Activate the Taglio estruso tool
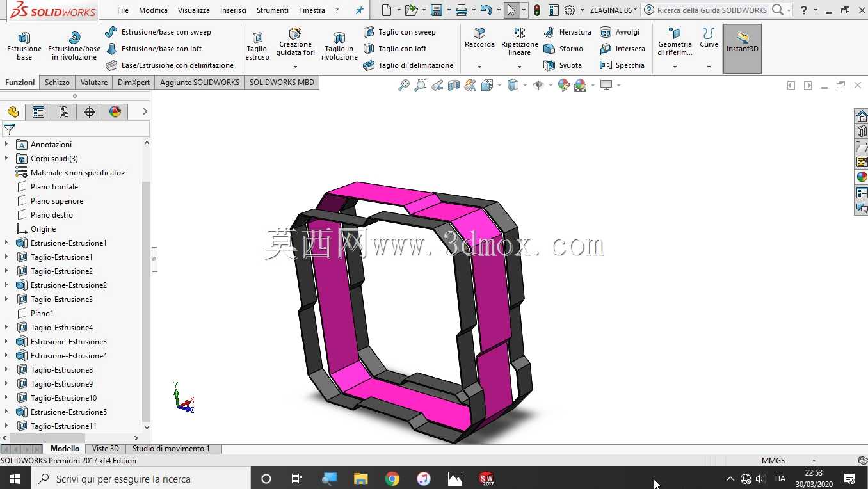868x489 pixels. pyautogui.click(x=257, y=45)
